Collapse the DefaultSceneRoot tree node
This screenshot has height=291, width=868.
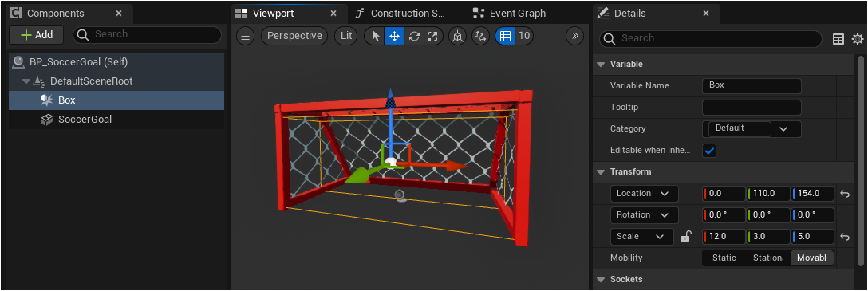point(26,81)
